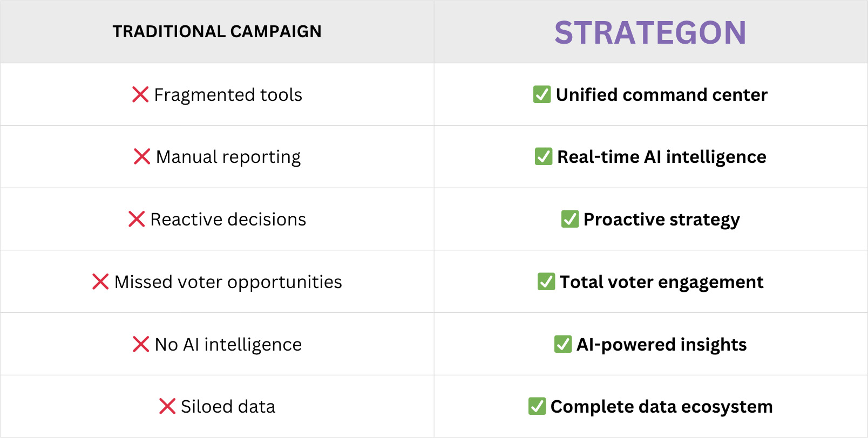Select the Unified command center text
This screenshot has width=868, height=438.
click(x=662, y=94)
